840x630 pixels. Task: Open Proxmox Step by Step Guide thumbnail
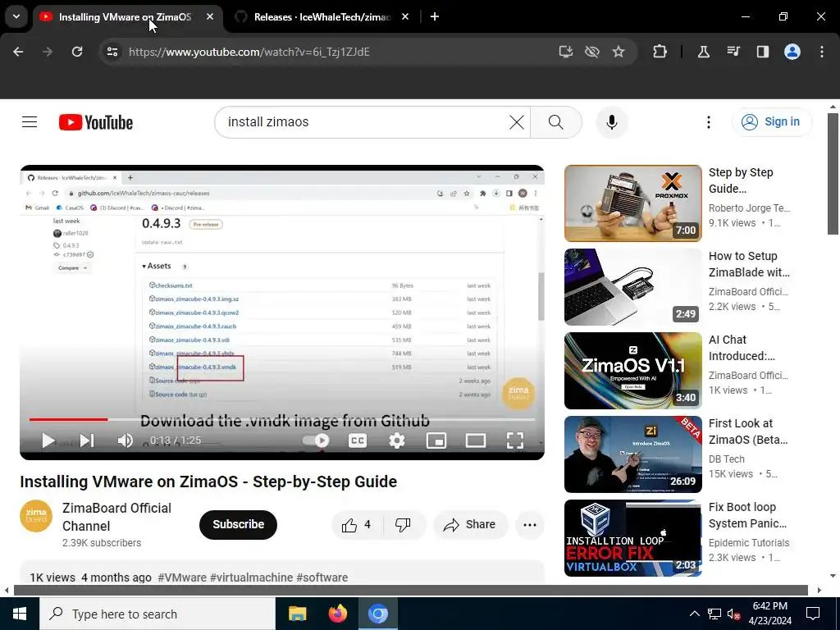(x=632, y=203)
